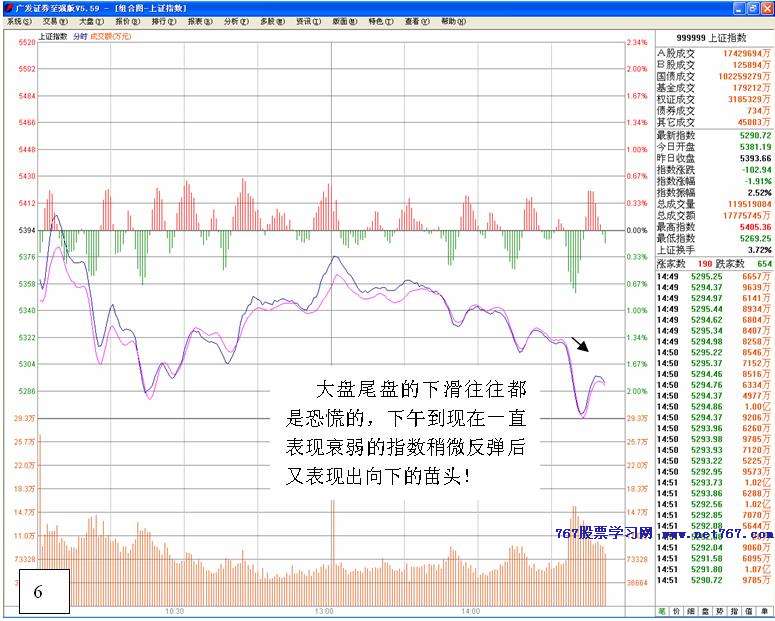This screenshot has height=621, width=775.
Task: Open the 资讯 menu
Action: (x=308, y=22)
